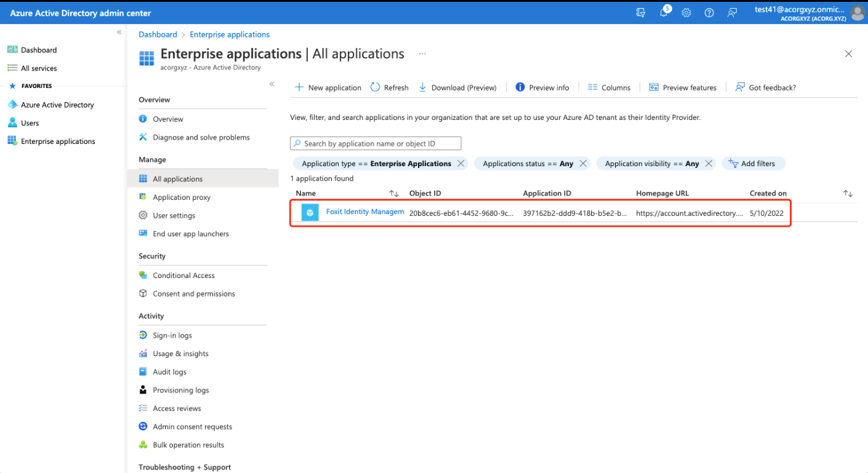Click the Enterprise applications breadcrumb
Screen dimensions: 868x473
pos(230,34)
